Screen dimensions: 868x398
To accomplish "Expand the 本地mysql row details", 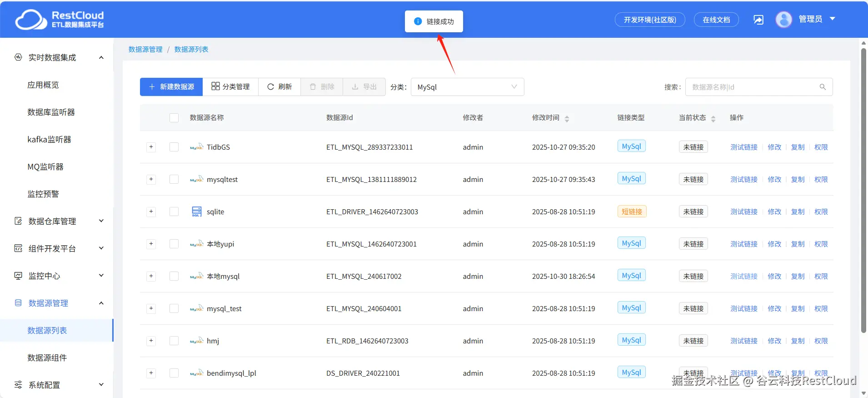I will [x=151, y=276].
